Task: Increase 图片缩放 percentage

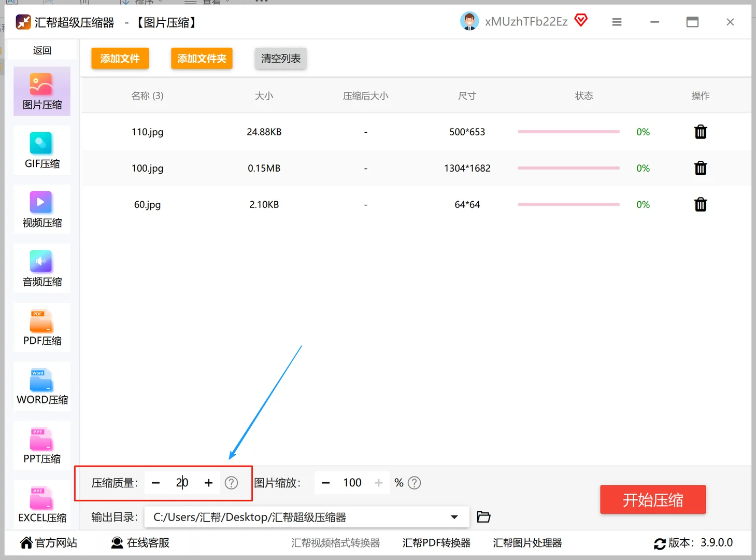Action: [379, 483]
